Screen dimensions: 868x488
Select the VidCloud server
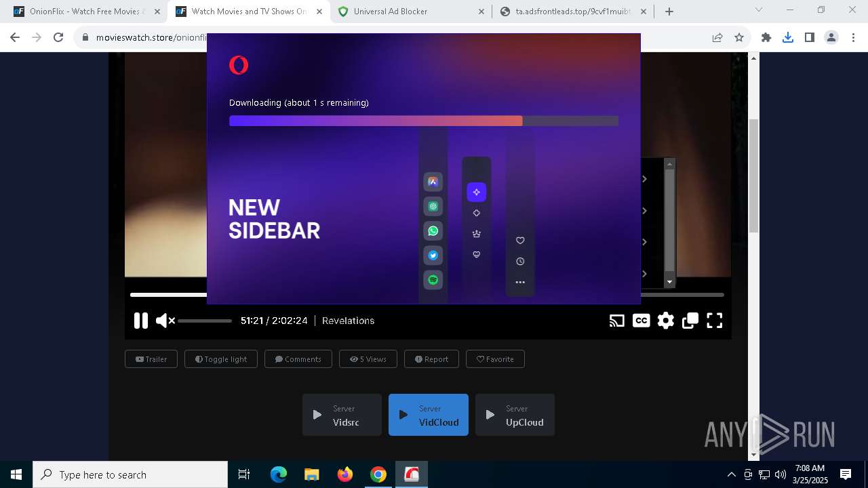click(429, 415)
